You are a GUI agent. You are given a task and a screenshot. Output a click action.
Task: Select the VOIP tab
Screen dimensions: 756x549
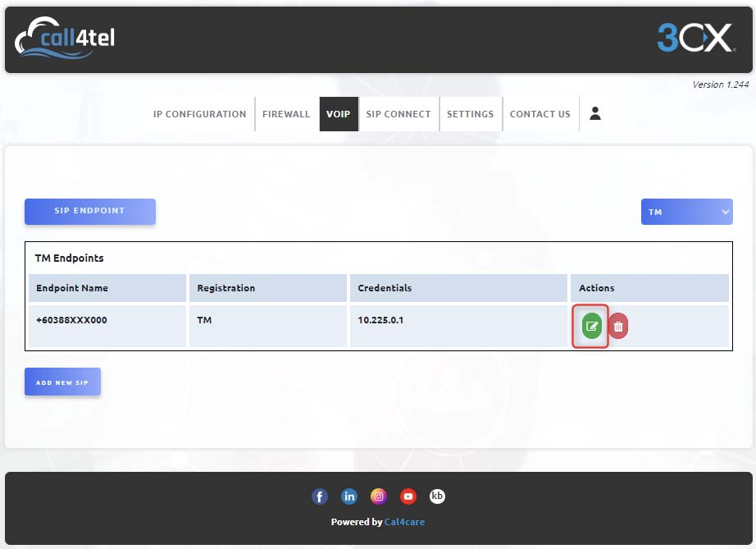click(339, 114)
